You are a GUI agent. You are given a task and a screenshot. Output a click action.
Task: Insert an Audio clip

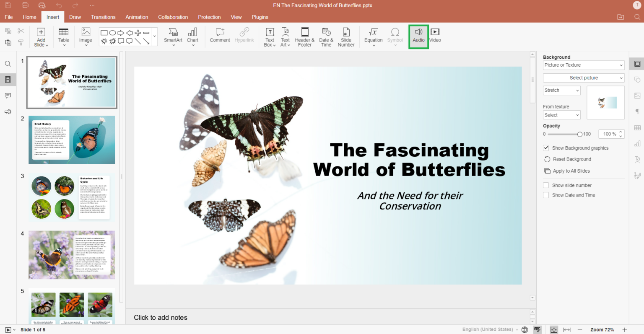click(418, 35)
